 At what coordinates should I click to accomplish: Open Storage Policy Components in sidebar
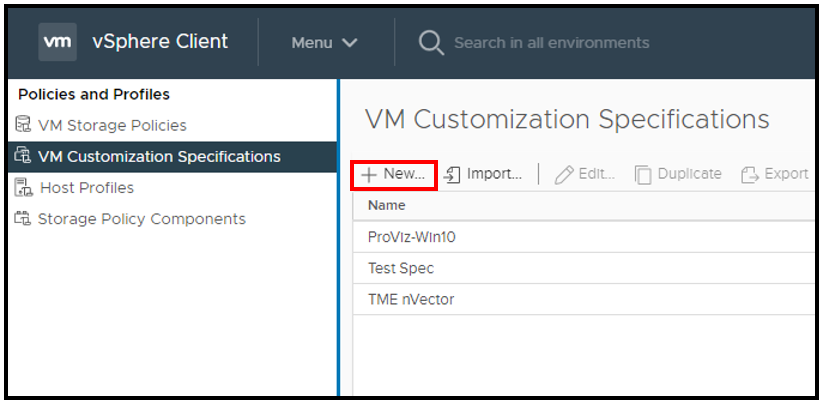tap(142, 219)
